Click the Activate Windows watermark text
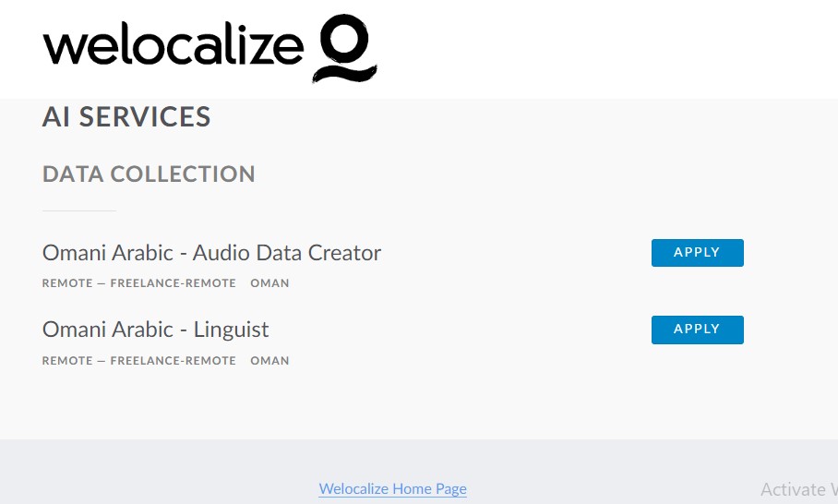This screenshot has width=838, height=504. (x=799, y=489)
